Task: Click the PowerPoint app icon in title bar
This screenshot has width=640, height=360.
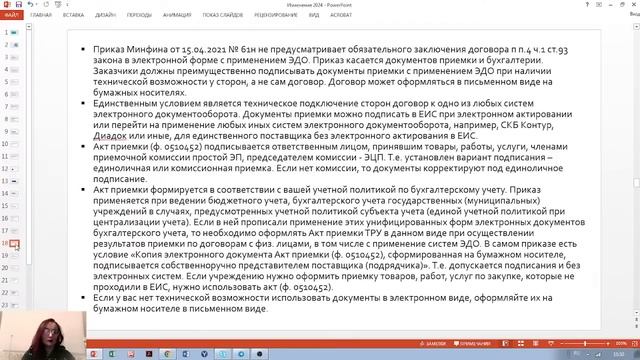Action: click(7, 4)
